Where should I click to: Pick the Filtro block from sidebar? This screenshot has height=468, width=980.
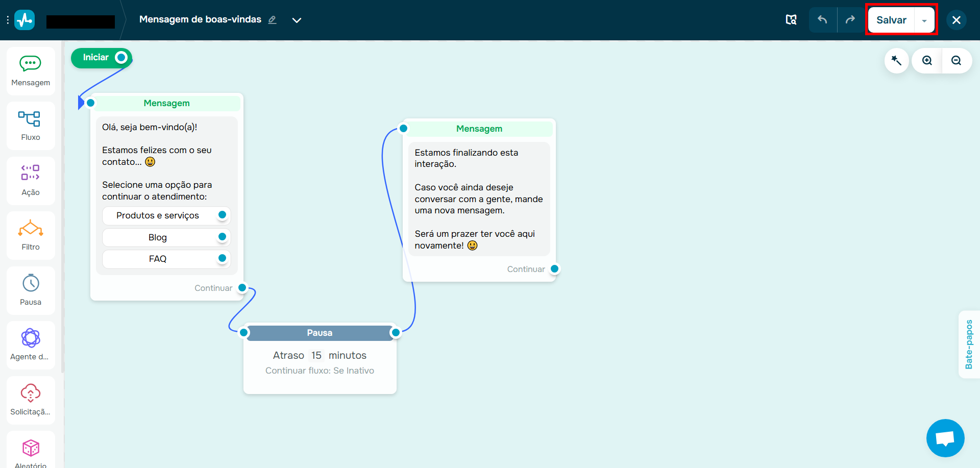tap(30, 235)
